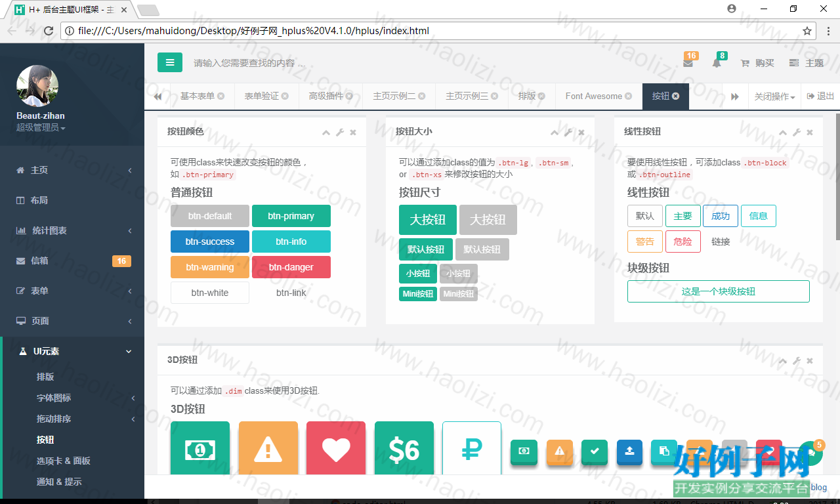This screenshot has height=504, width=840.
Task: Close the Font Awesome tab with its x
Action: click(629, 96)
